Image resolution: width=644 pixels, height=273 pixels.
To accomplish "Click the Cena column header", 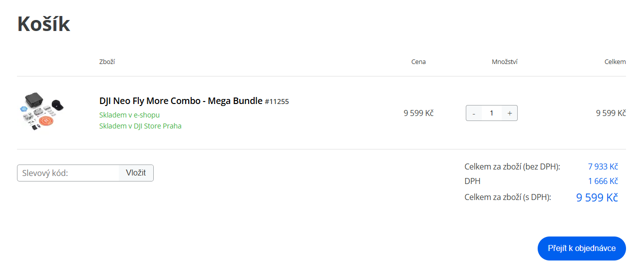I will pos(418,62).
